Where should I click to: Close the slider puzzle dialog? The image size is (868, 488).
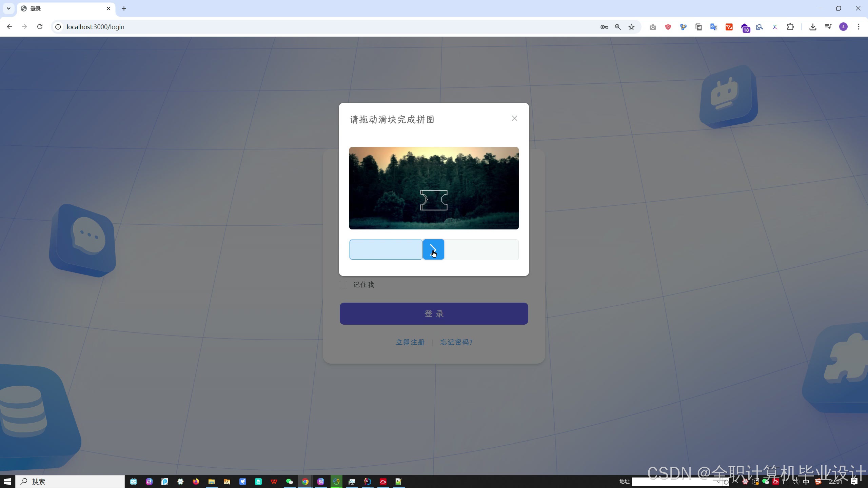click(514, 118)
